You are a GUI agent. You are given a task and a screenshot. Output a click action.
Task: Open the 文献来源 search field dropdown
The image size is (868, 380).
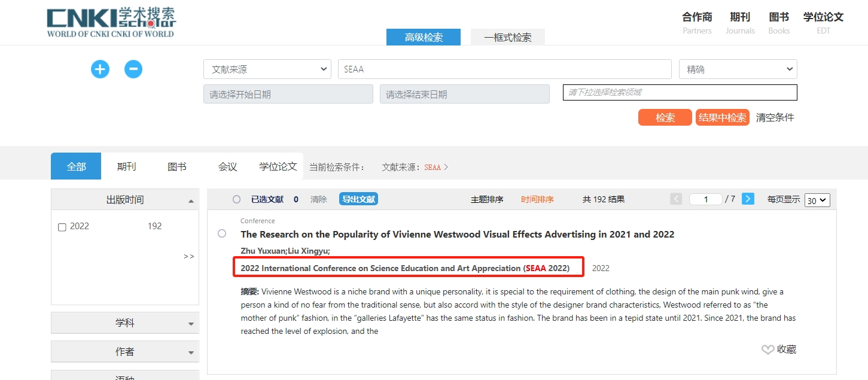(x=267, y=69)
